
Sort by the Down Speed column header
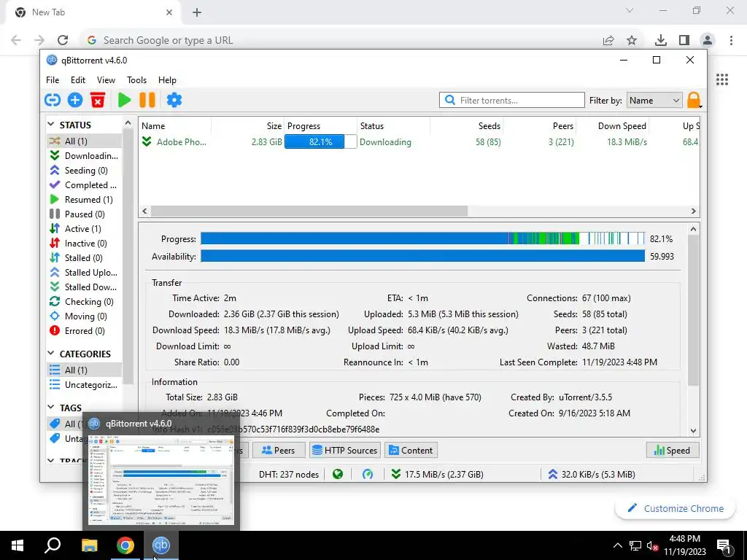click(613, 126)
